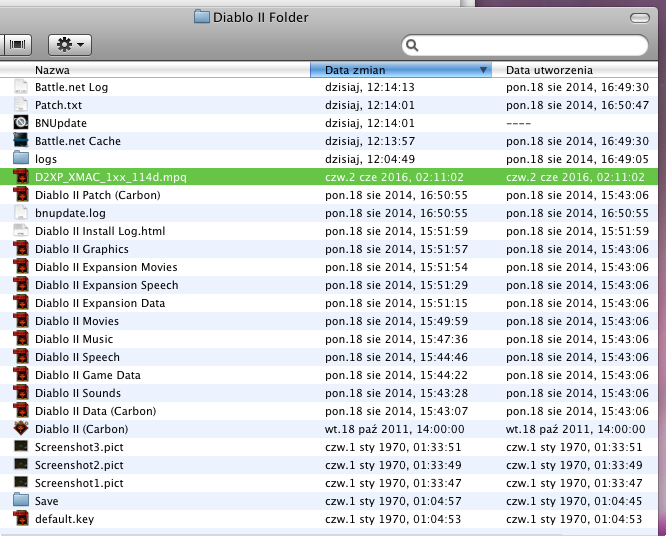Click the default.key file icon
Viewport: 666px width, 537px height.
21,519
